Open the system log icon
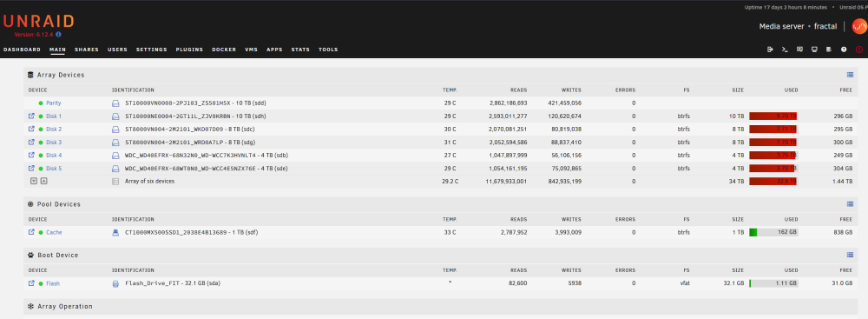 click(x=829, y=50)
